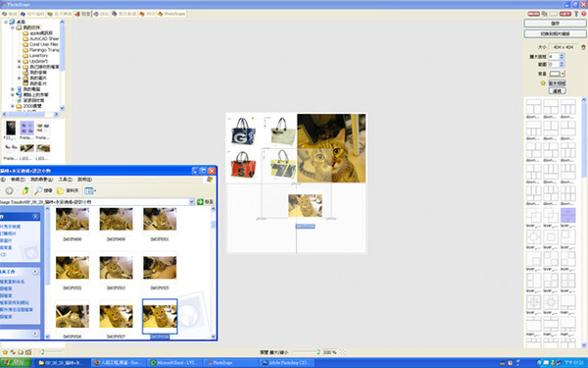Click the stepper arrows for the margin value 4

coord(562,56)
